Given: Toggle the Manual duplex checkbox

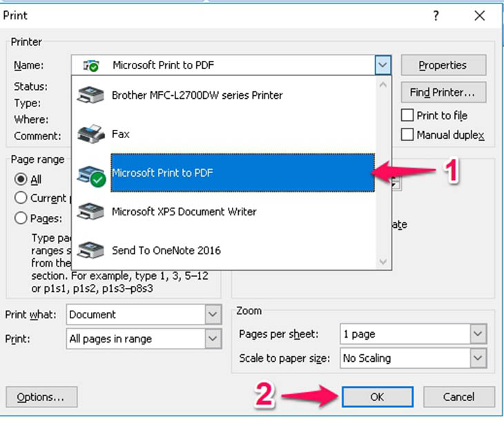Looking at the screenshot, I should coord(407,135).
